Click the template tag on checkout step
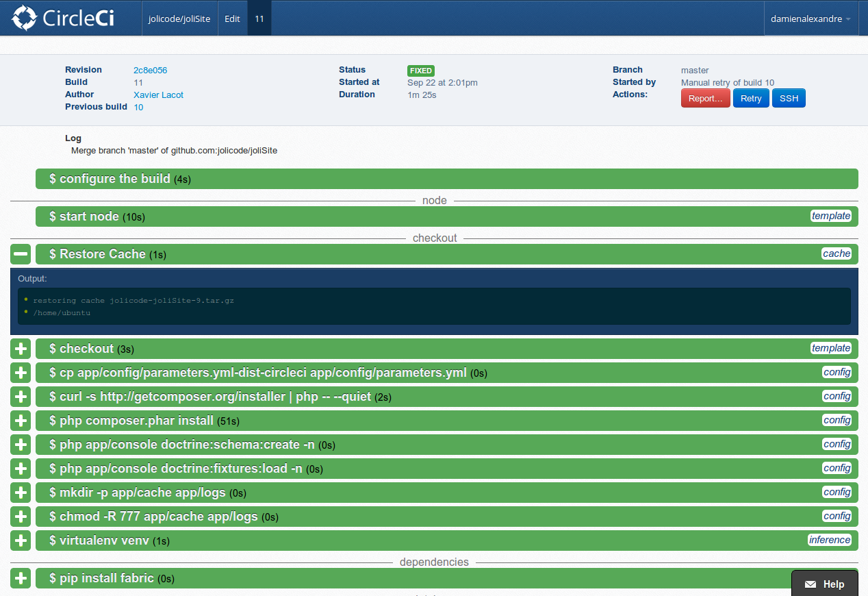This screenshot has height=596, width=868. click(831, 348)
